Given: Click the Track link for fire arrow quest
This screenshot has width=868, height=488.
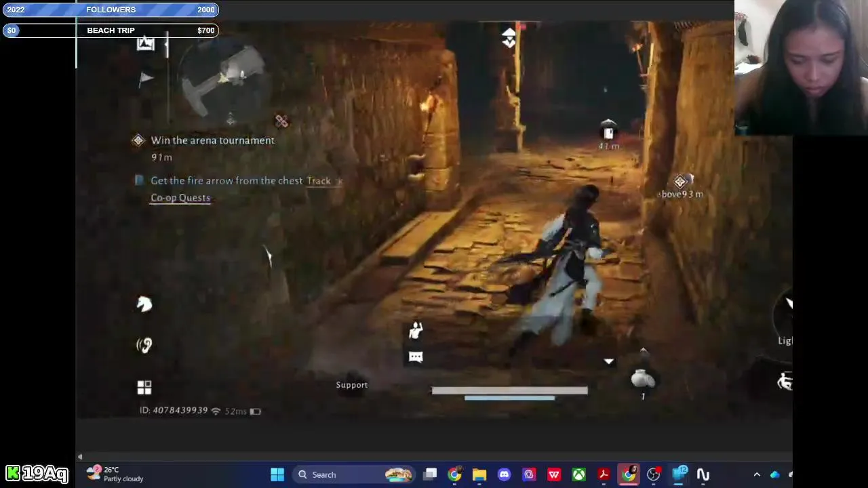Looking at the screenshot, I should click(x=319, y=181).
